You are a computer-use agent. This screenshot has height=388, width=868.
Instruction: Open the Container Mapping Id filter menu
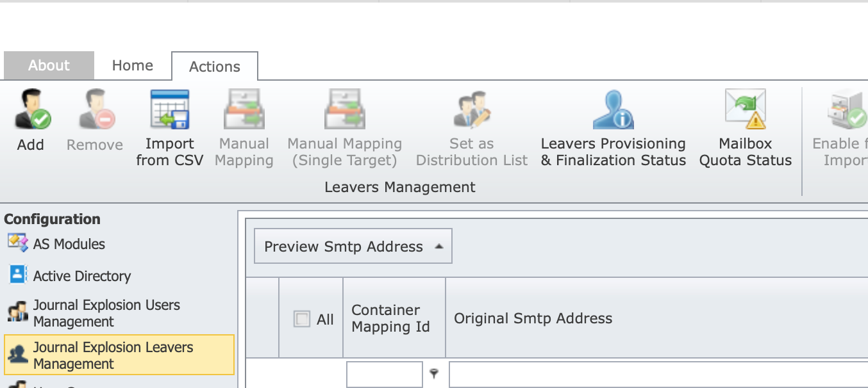click(x=434, y=374)
